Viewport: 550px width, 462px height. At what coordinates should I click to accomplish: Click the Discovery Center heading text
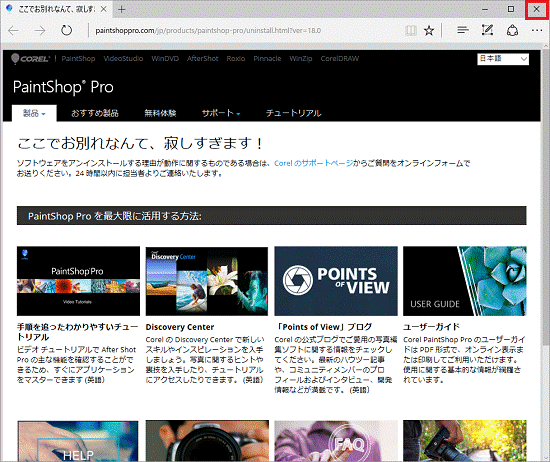(x=180, y=327)
